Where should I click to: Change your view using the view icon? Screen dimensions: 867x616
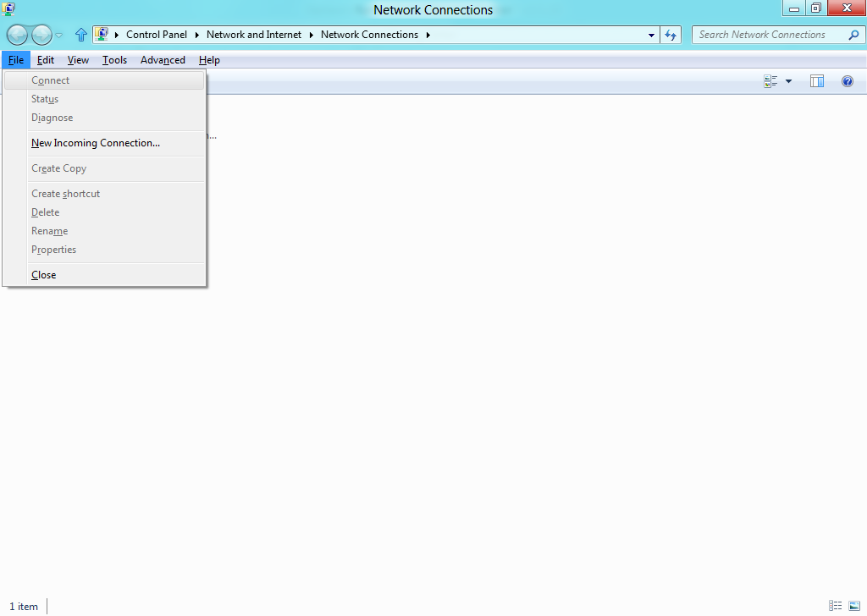(770, 82)
